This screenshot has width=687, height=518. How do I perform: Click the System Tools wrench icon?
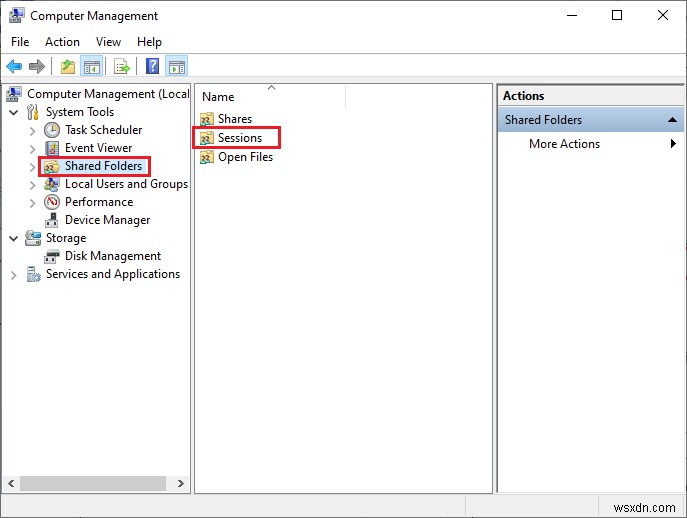pos(32,112)
